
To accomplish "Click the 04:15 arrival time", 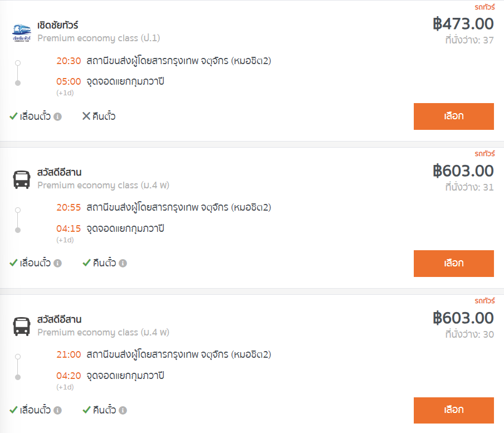I will pos(68,228).
